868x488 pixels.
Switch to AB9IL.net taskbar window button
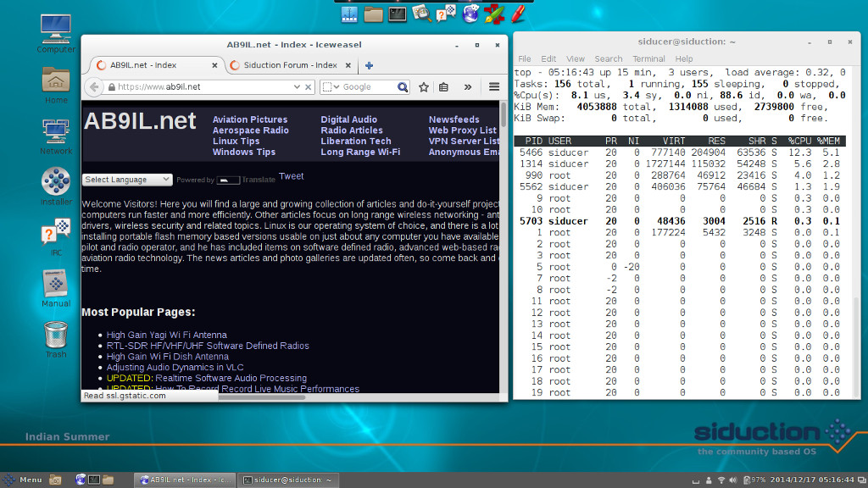pos(185,480)
